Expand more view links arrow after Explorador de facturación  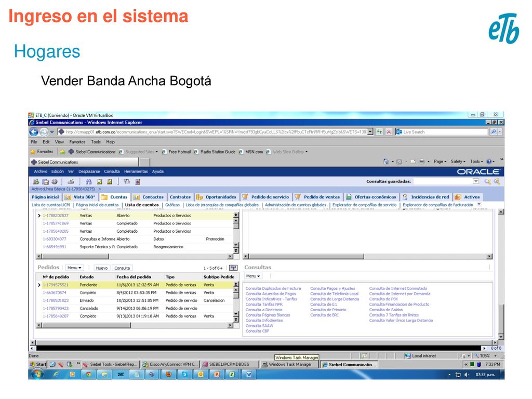point(479,205)
